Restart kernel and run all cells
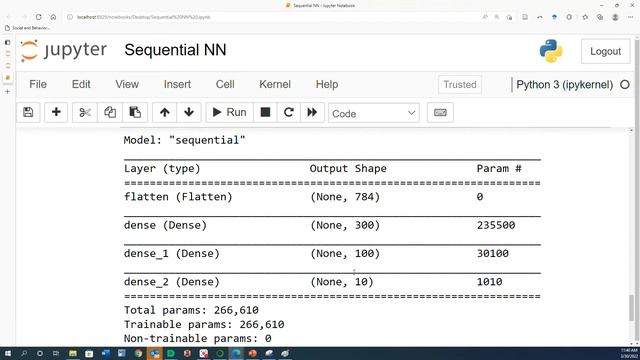Viewport: 640px width, 360px height. click(312, 112)
